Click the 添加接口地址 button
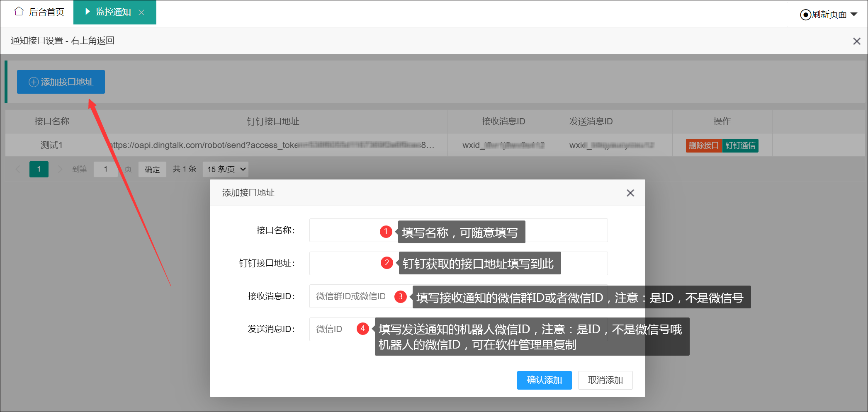The image size is (868, 412). [61, 82]
